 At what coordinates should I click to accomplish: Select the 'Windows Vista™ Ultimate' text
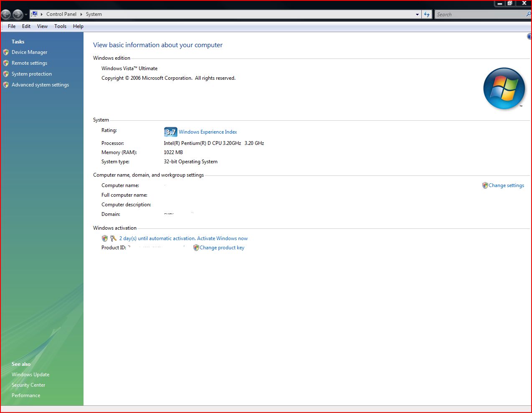[129, 68]
